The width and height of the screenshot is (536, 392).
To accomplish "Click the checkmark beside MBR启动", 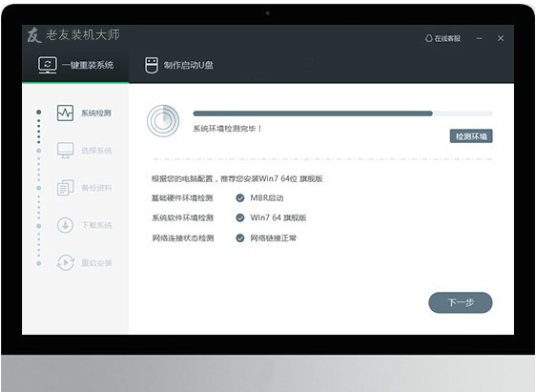I will [240, 197].
